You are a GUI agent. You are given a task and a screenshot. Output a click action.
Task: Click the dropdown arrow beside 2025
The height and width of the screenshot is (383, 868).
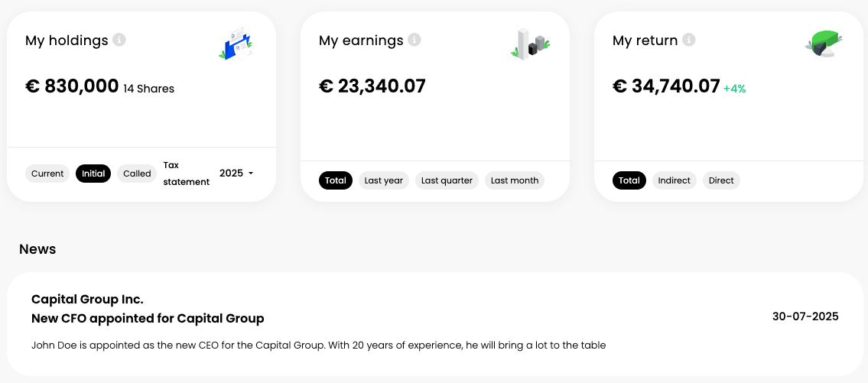point(251,174)
